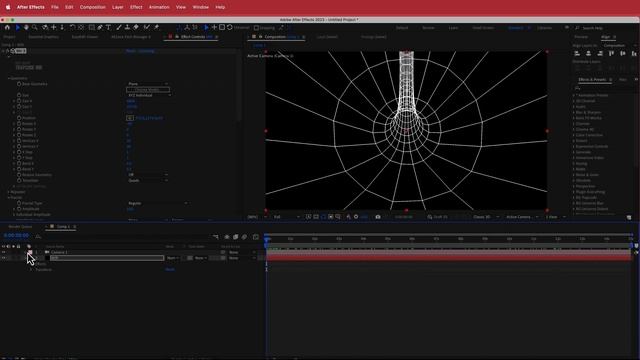This screenshot has height=360, width=640.
Task: Click the layer name rename field
Action: coord(107,258)
